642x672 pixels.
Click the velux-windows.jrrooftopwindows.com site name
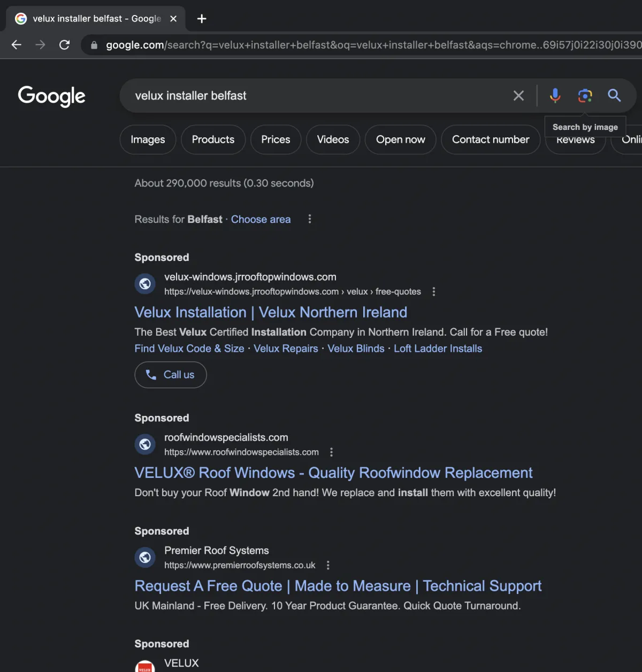click(250, 277)
